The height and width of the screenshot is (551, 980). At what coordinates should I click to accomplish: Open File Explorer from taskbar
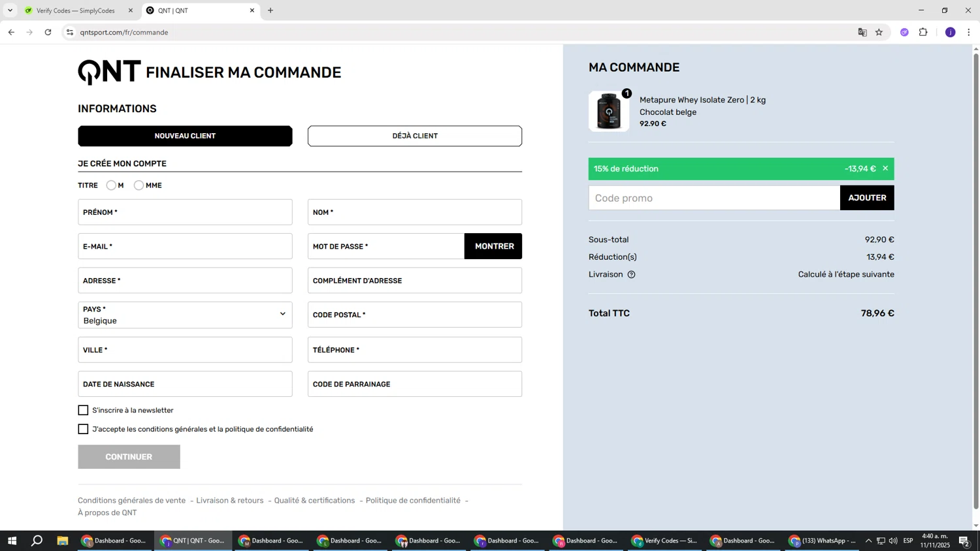(63, 541)
